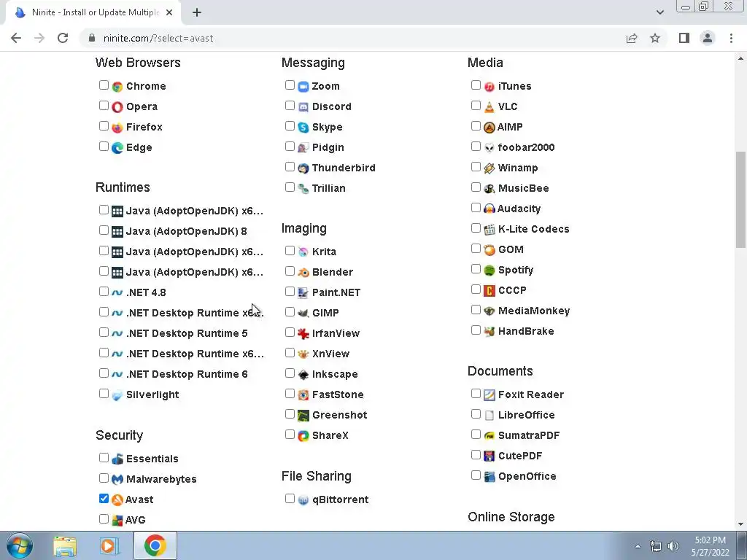The width and height of the screenshot is (747, 560).
Task: Click the Malwarebytes icon
Action: tap(117, 480)
